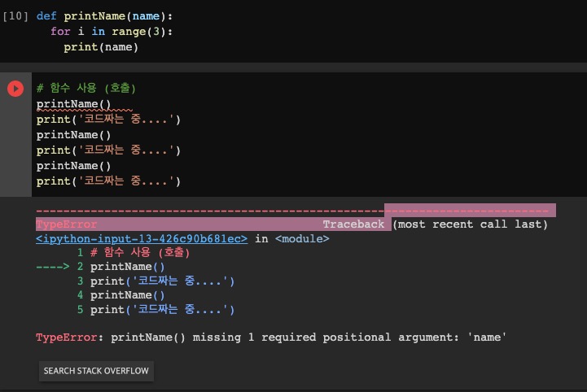Click traceback line 4 'printName()'
587x392 pixels.
(127, 295)
